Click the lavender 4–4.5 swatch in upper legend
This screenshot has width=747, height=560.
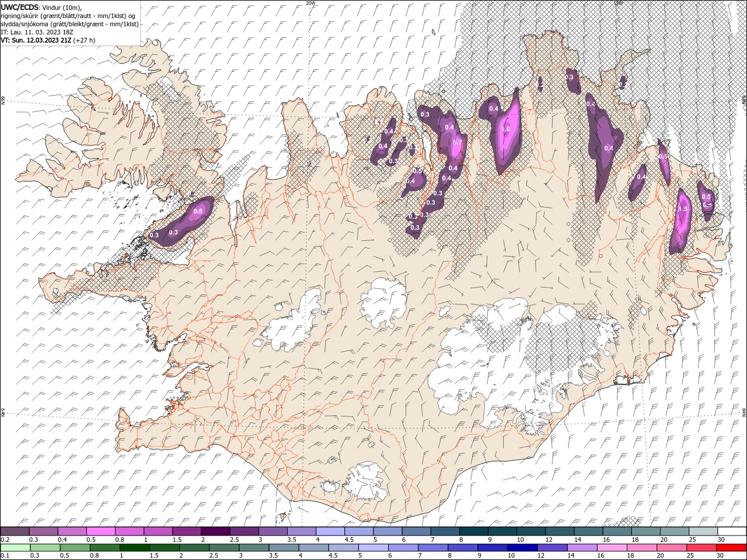point(330,531)
